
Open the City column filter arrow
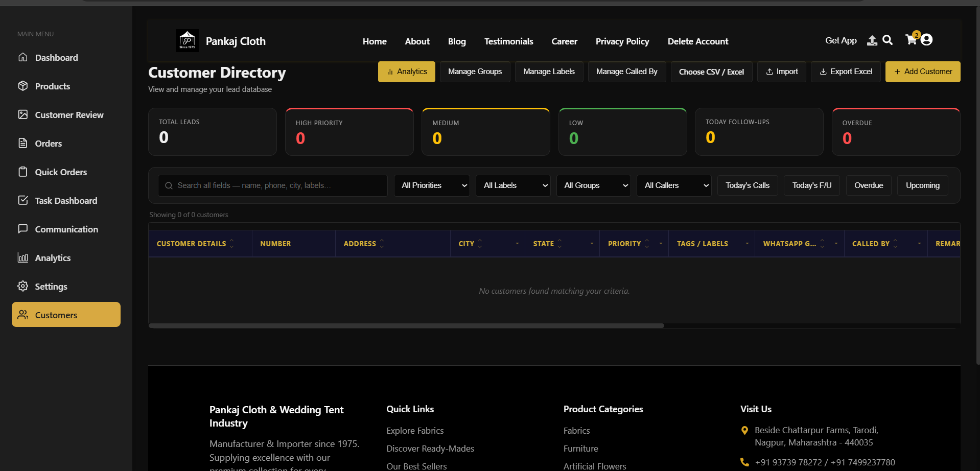coord(517,244)
